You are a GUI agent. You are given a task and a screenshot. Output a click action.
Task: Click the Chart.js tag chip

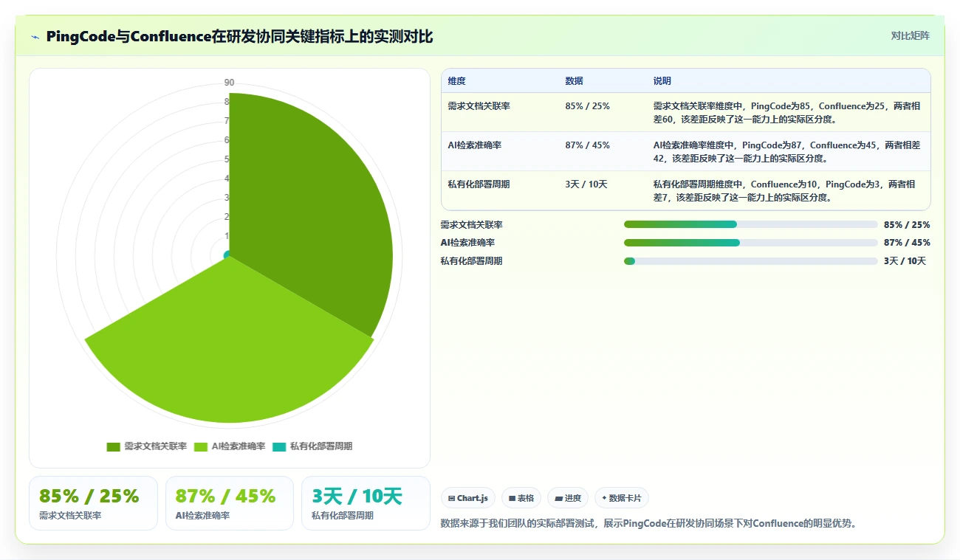(468, 498)
